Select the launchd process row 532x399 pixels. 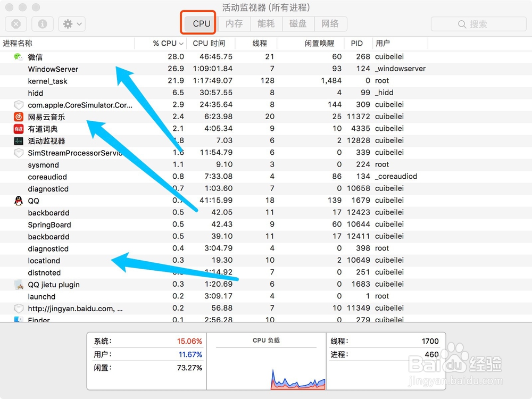click(x=266, y=296)
